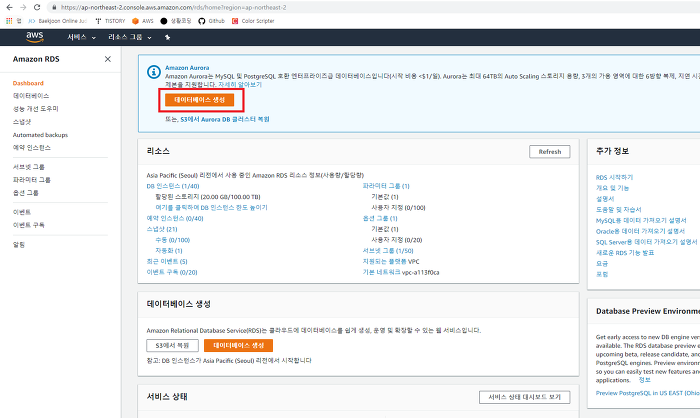Open Automated backups in the sidebar
Image resolution: width=700 pixels, height=418 pixels.
click(x=40, y=135)
